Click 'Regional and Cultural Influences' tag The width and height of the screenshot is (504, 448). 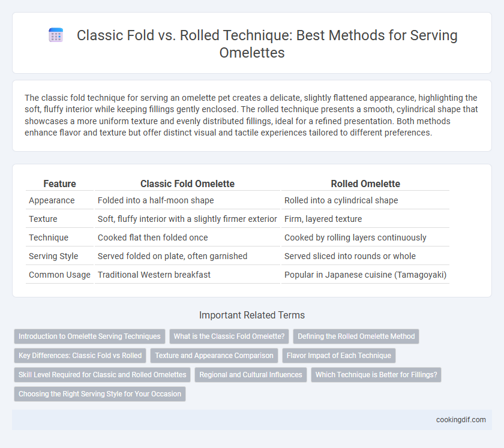(251, 375)
